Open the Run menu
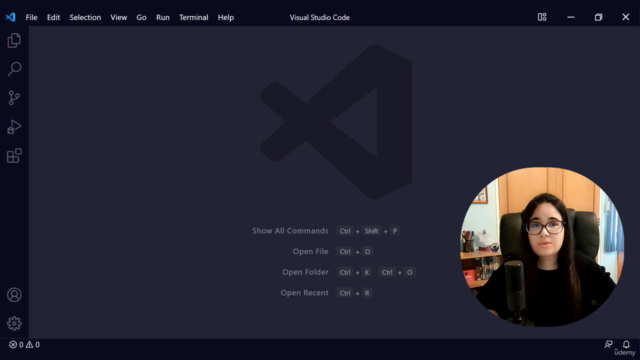The height and width of the screenshot is (360, 640). pos(162,17)
